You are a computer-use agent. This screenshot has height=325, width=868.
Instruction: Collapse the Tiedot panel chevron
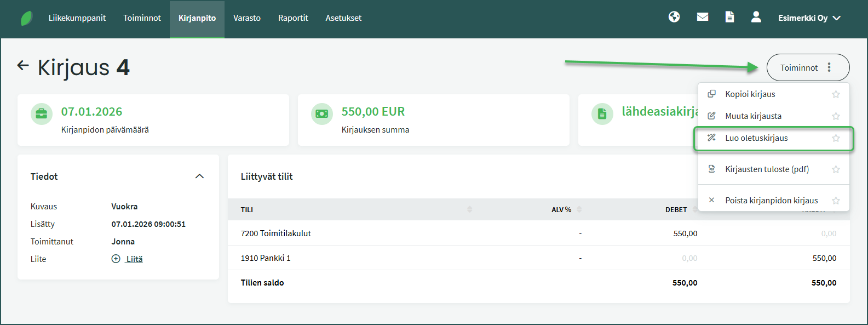click(199, 176)
